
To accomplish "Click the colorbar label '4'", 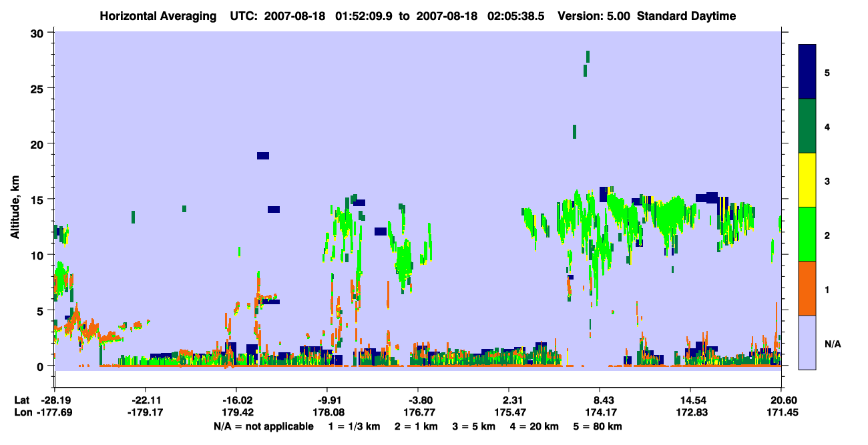I will coord(827,127).
